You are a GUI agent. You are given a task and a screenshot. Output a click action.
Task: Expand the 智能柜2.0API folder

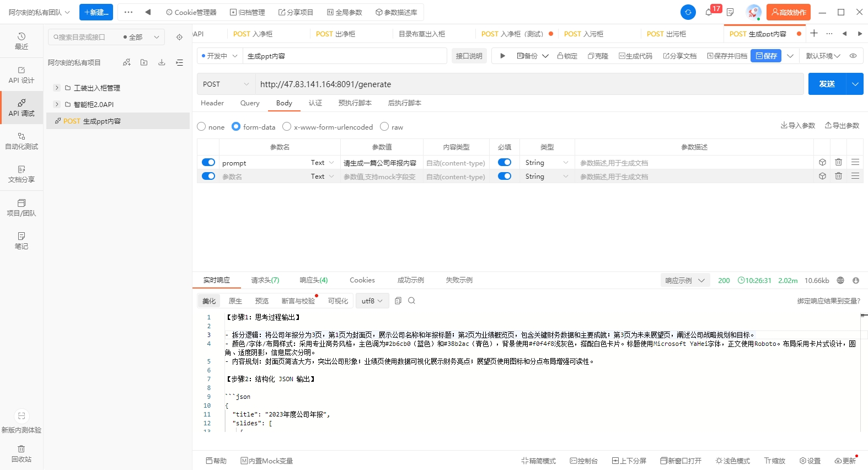[x=56, y=104]
